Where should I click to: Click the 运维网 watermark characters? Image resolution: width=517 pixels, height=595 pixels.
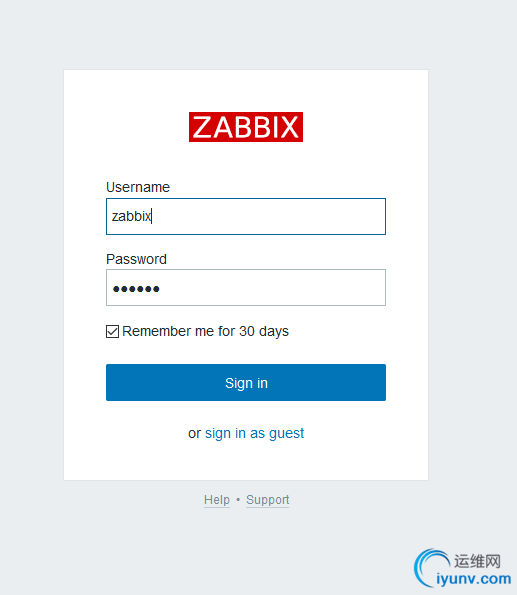coord(478,561)
